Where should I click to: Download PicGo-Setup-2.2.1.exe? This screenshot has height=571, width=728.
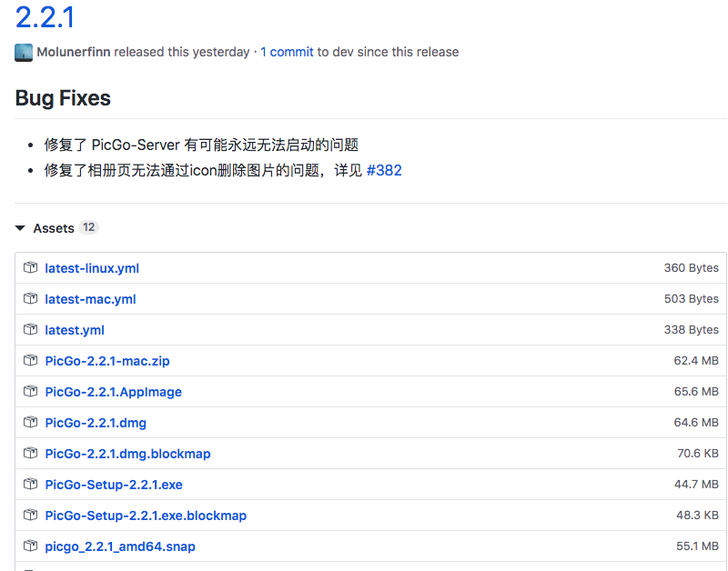[x=114, y=485]
